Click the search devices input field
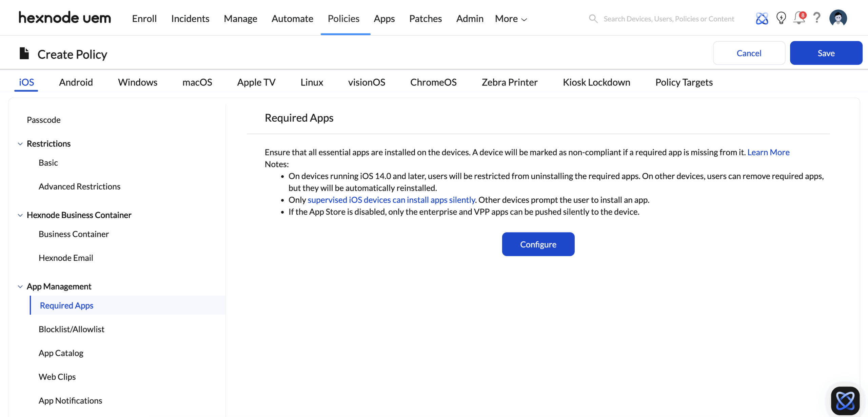The image size is (868, 417). click(x=669, y=19)
